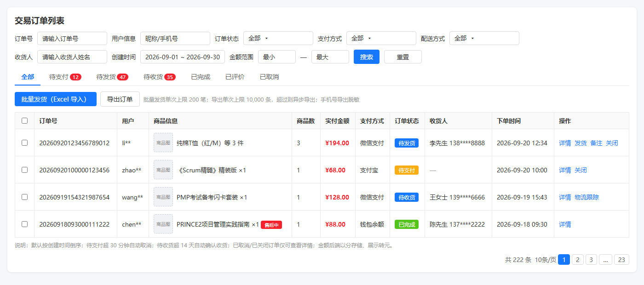Check the row for order 20260919154321987654
Viewport: 644px width, 285px height.
[x=25, y=197]
